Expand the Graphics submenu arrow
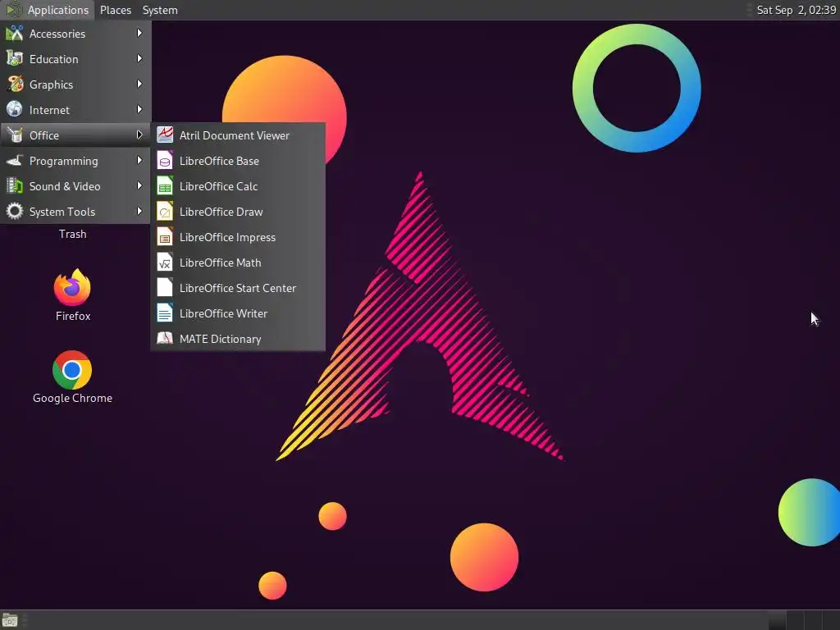The height and width of the screenshot is (630, 840). pyautogui.click(x=139, y=84)
